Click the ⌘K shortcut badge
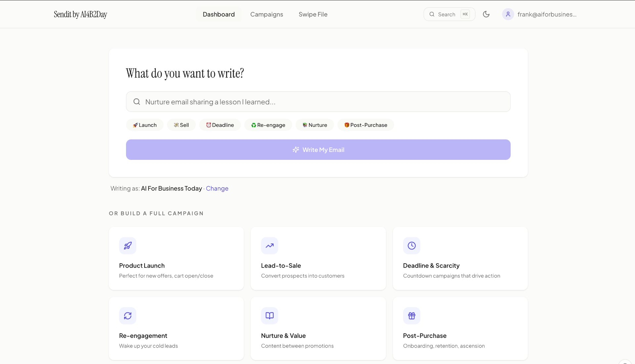 tap(465, 14)
